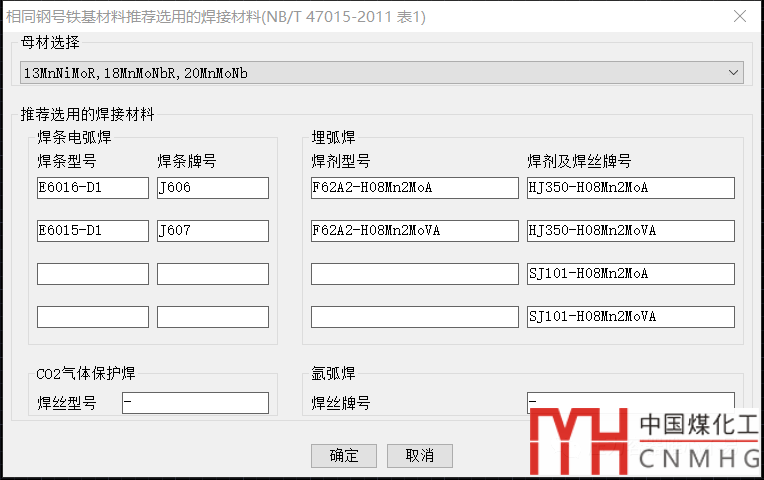Image resolution: width=764 pixels, height=480 pixels.
Task: Click the E6016-D1 electrode model field
Action: [93, 188]
